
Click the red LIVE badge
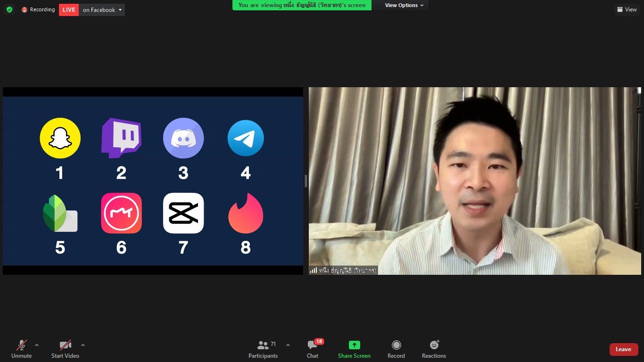tap(69, 10)
